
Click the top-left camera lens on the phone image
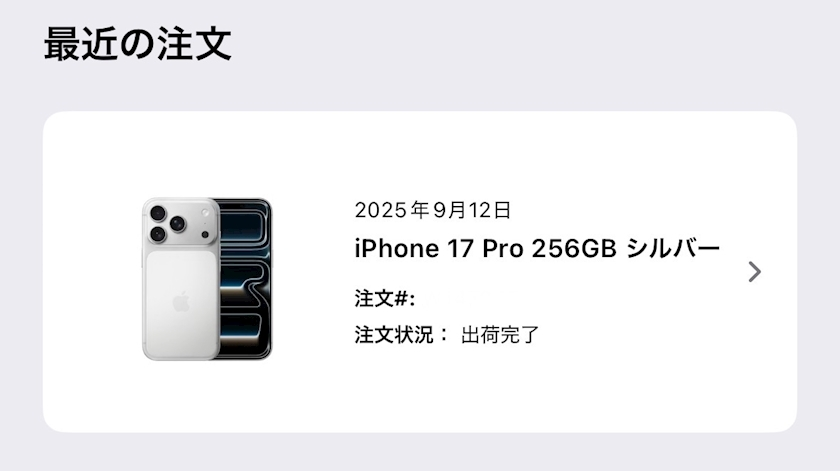(158, 213)
